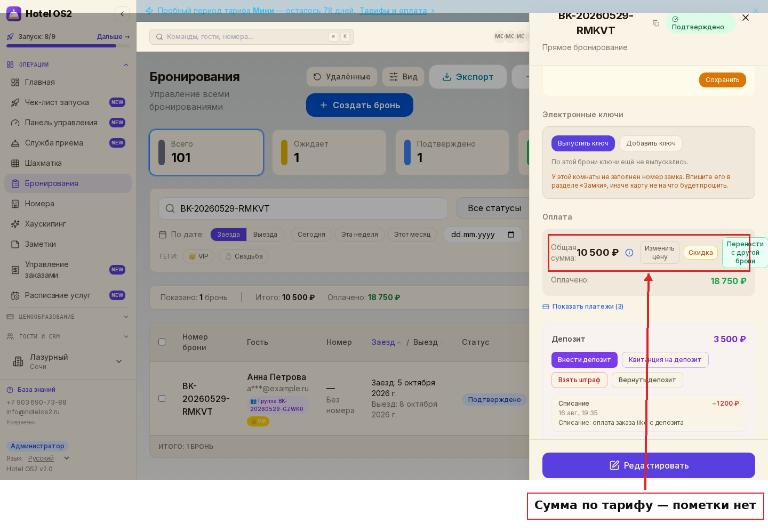
Task: Collapse the sidebar with the chevron button
Action: pos(122,14)
